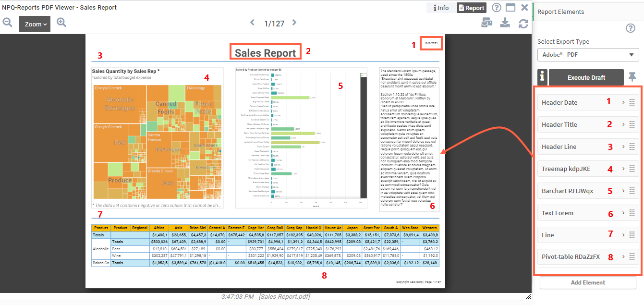The width and height of the screenshot is (644, 305).
Task: Open viewer help question mark icon
Action: [497, 8]
